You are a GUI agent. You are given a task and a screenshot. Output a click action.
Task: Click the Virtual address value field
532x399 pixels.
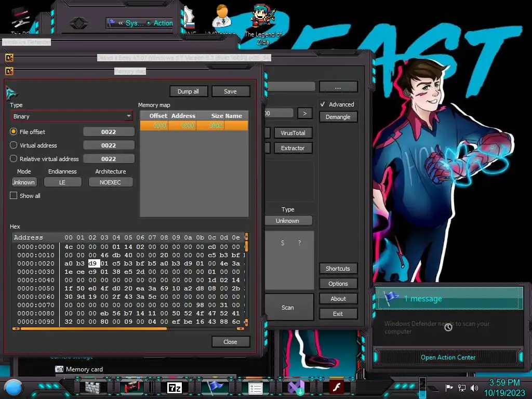109,145
